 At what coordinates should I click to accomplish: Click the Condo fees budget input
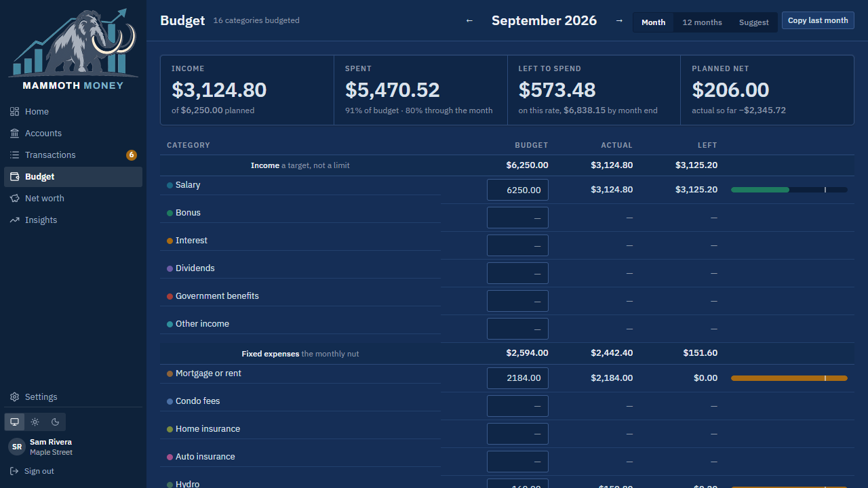(517, 406)
